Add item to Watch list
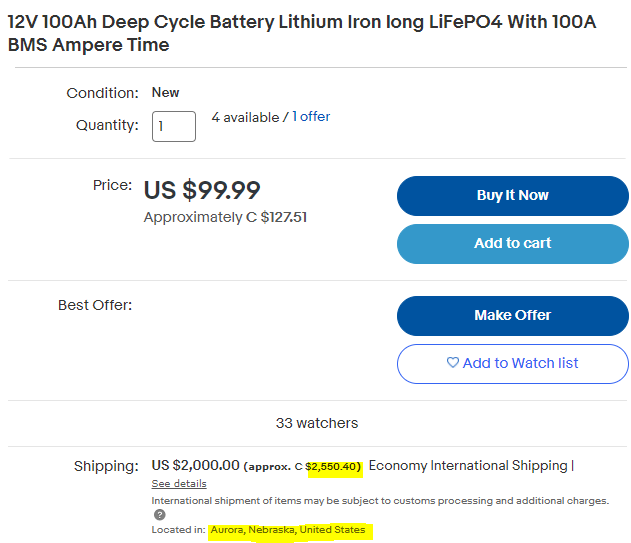 (512, 363)
